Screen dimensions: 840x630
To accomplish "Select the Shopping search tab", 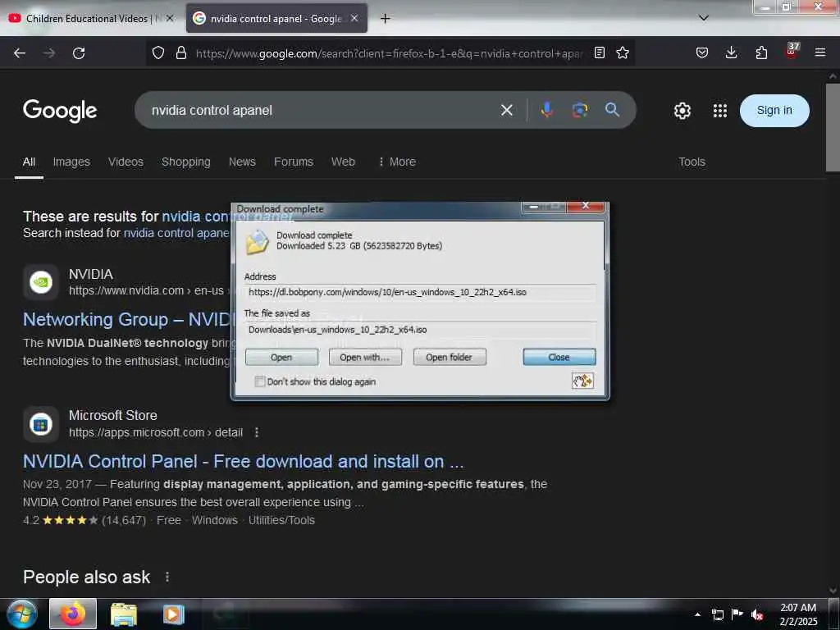I will [186, 162].
